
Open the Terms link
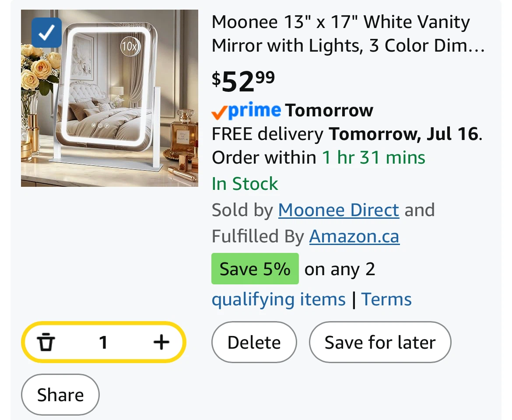[x=386, y=299]
